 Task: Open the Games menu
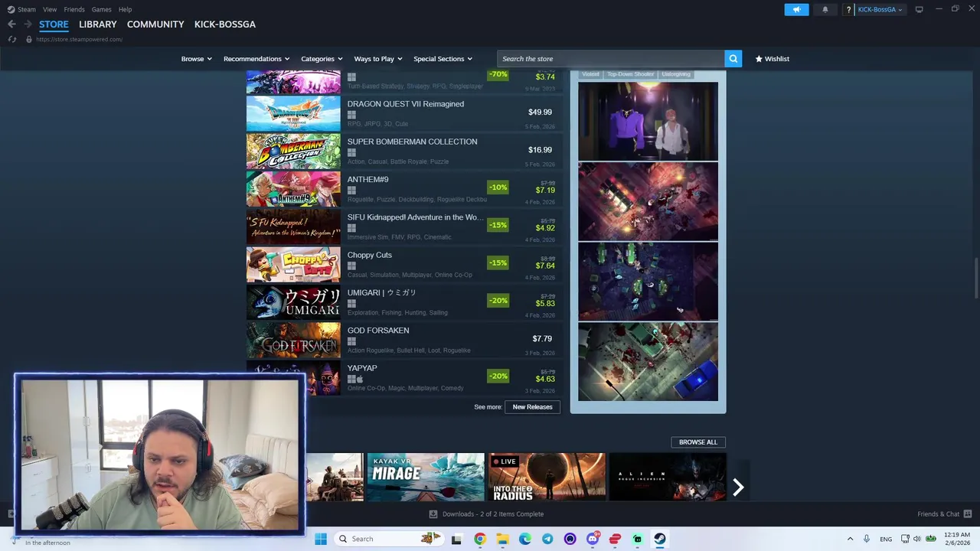point(101,9)
